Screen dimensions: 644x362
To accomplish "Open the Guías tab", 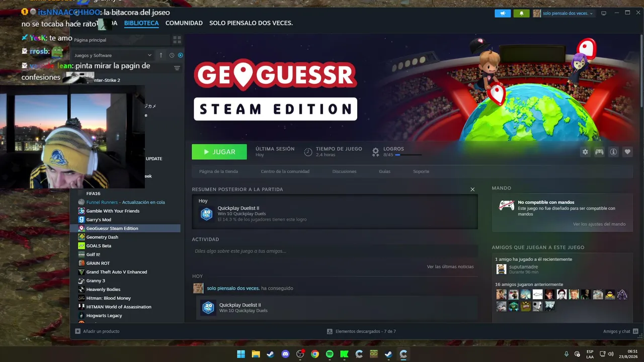I will (384, 171).
